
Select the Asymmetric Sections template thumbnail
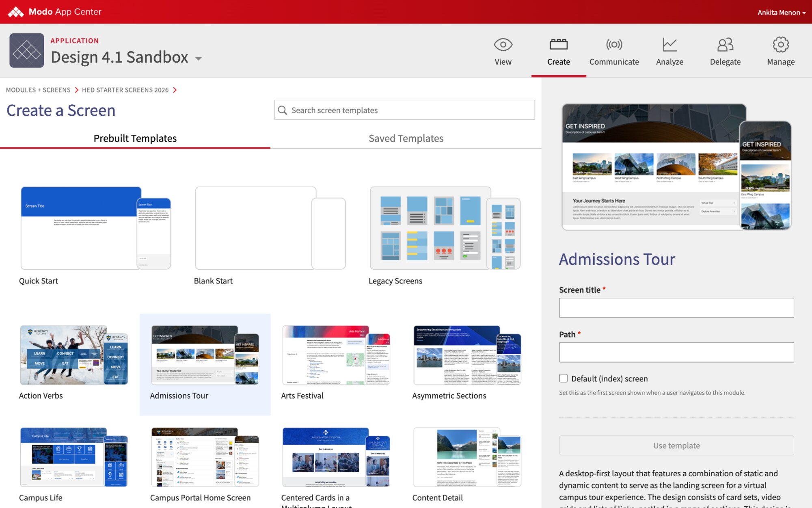(x=467, y=355)
